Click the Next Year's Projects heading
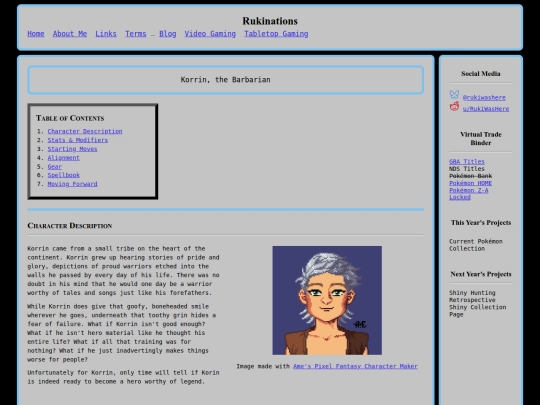The height and width of the screenshot is (405, 540). point(481,274)
